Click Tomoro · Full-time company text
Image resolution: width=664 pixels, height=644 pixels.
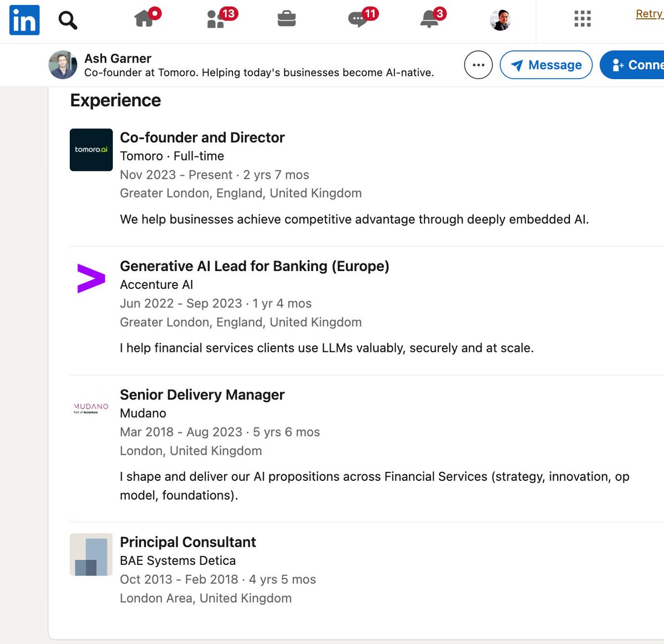172,156
